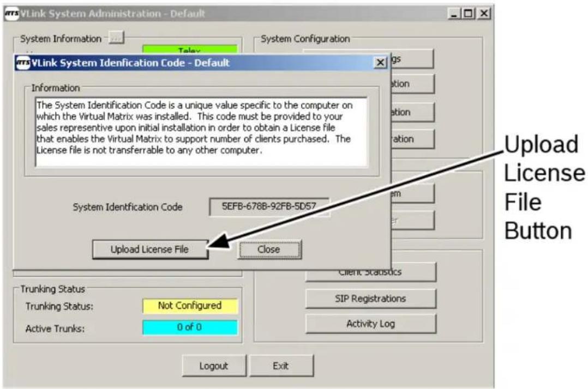Viewport: 588px width, 389px height.
Task: Click the Not Configured trunking status value
Action: pyautogui.click(x=190, y=306)
